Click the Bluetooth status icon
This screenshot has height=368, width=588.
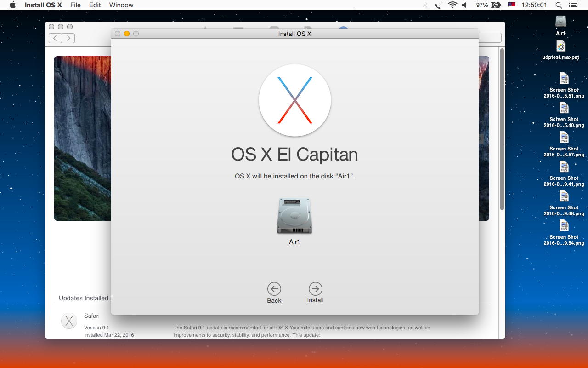425,5
